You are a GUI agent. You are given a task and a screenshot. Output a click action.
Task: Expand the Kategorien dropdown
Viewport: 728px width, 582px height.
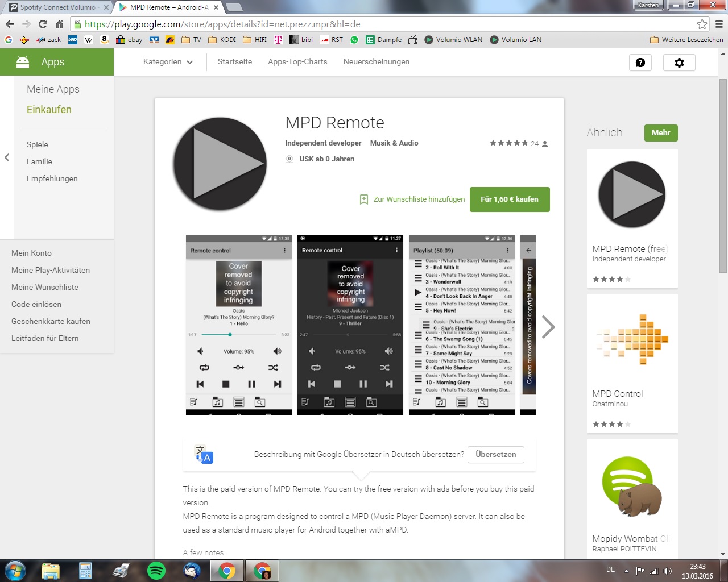(168, 62)
